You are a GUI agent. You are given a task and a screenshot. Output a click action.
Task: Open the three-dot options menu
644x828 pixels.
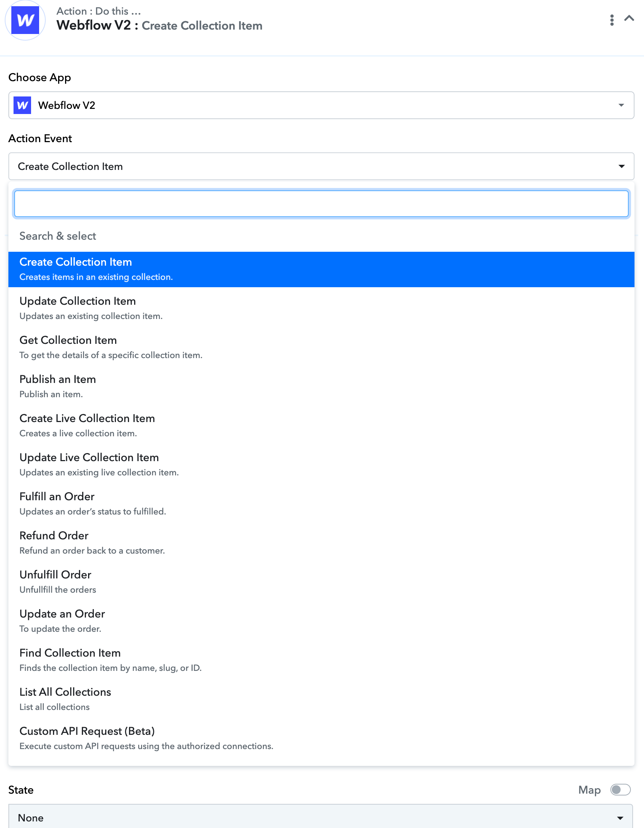(612, 20)
